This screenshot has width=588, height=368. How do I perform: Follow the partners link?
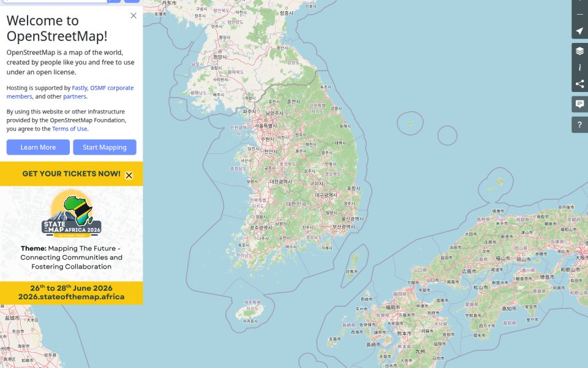(75, 96)
